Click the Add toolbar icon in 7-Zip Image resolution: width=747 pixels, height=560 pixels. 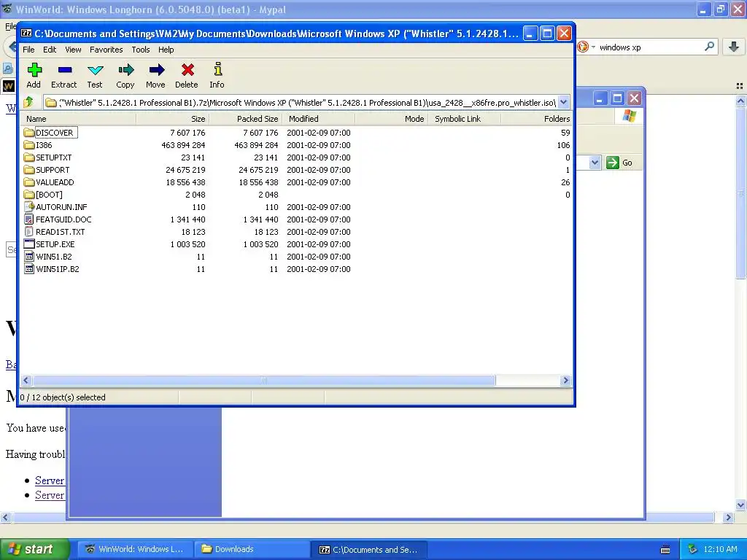pos(34,71)
